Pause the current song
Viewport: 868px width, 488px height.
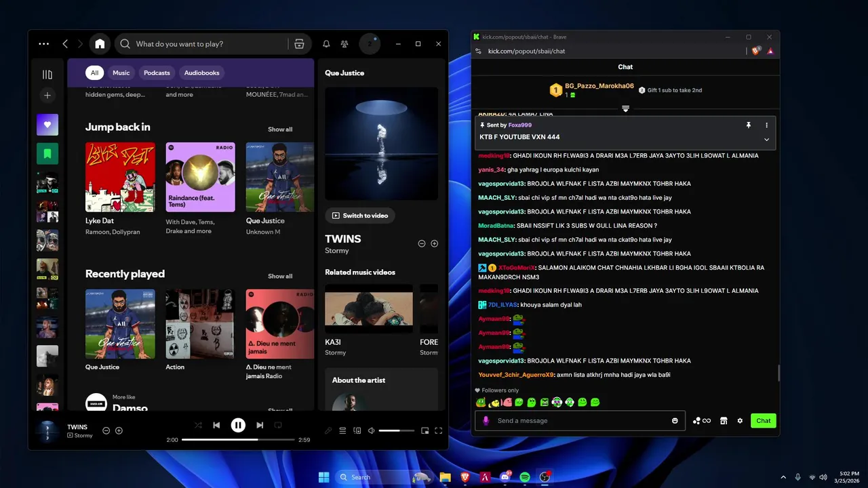tap(238, 426)
